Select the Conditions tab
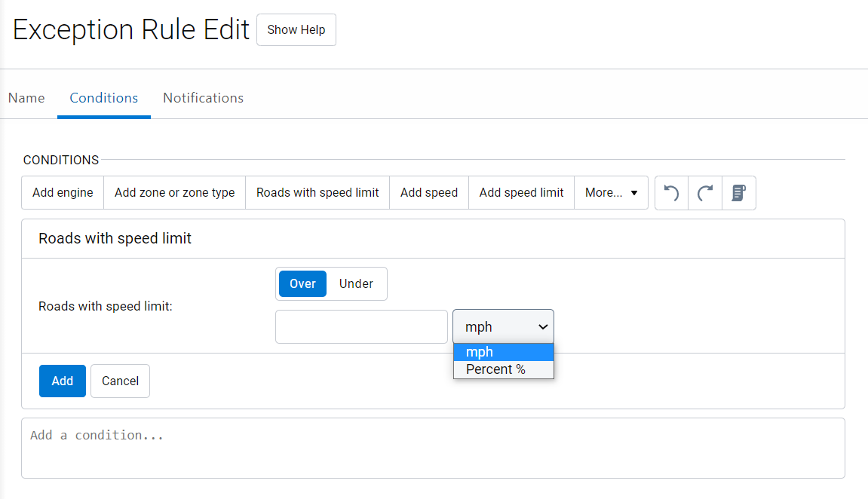868x499 pixels. click(x=104, y=98)
